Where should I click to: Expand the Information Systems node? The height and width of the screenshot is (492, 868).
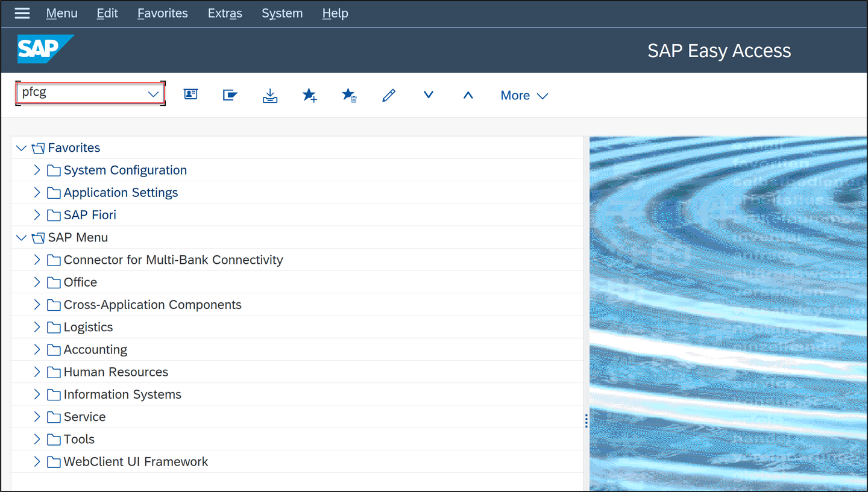[37, 394]
